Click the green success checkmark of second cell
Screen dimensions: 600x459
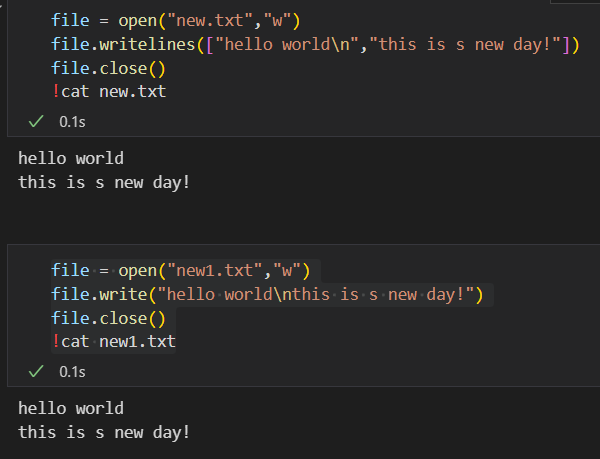click(x=36, y=371)
